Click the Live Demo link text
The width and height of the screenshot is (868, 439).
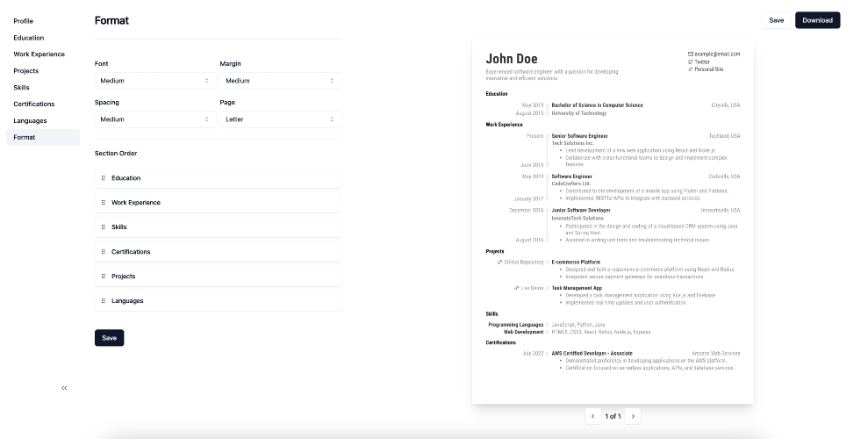point(532,288)
